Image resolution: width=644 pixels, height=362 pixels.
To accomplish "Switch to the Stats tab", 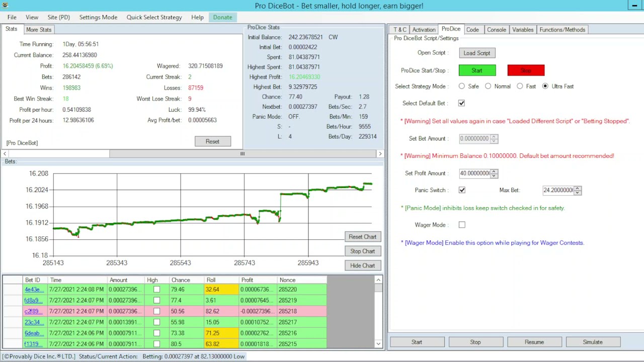I will click(x=11, y=29).
